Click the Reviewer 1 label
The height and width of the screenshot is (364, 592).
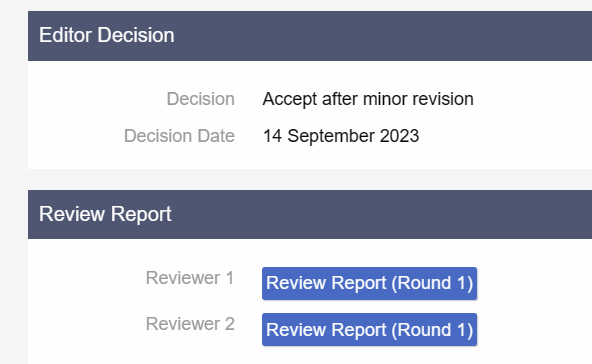click(x=190, y=278)
